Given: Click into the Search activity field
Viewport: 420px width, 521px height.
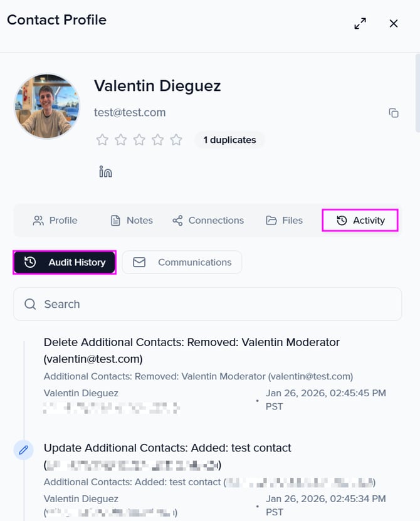Looking at the screenshot, I should click(213, 304).
